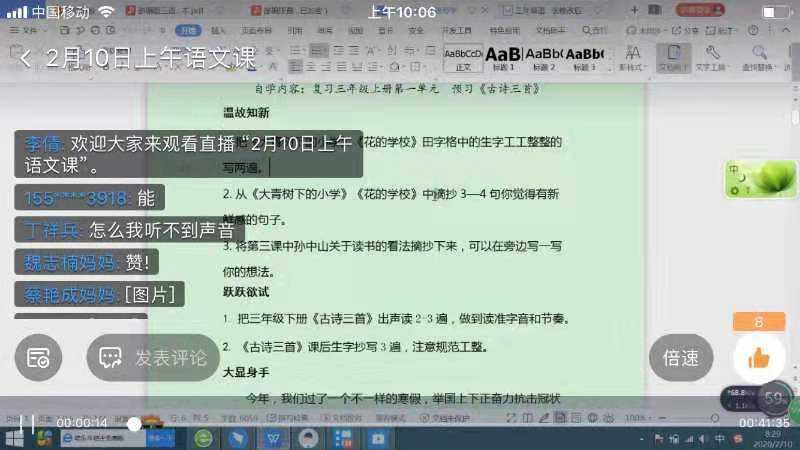Screen dimensions: 800x450
Task: Click the Windows Start button
Action: [14, 437]
